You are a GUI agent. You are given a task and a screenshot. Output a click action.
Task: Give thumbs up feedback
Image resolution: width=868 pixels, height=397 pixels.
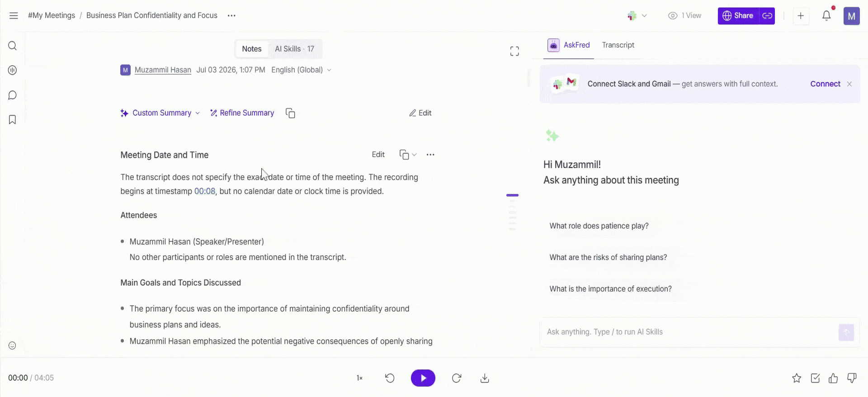coord(833,378)
